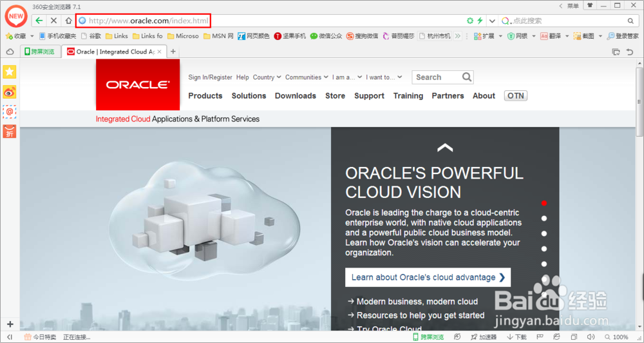Screen dimensions: 644x343
Task: Click the cloud icon left of tabs
Action: click(10, 52)
